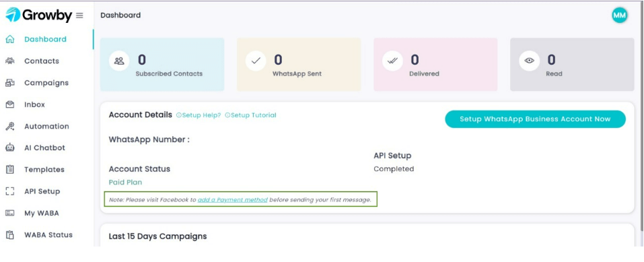Open Templates in the sidebar
The width and height of the screenshot is (644, 262).
point(44,170)
